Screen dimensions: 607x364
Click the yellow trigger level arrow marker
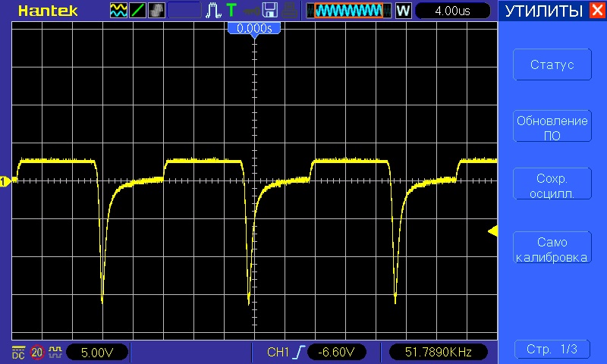(x=492, y=231)
